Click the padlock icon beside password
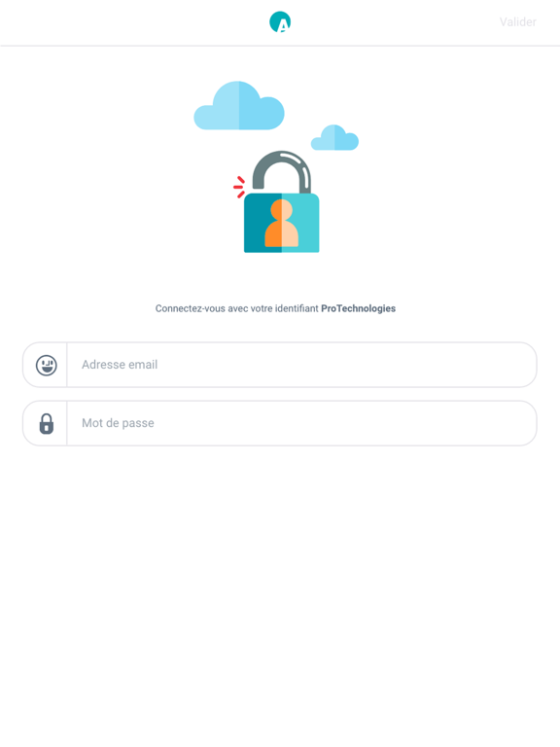The image size is (560, 747). point(47,423)
